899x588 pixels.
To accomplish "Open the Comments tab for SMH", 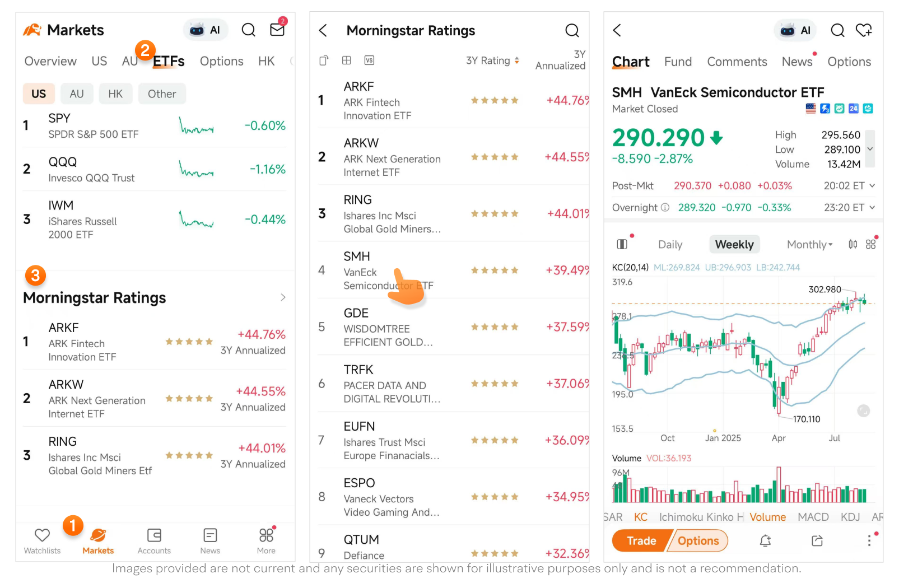I will click(737, 62).
